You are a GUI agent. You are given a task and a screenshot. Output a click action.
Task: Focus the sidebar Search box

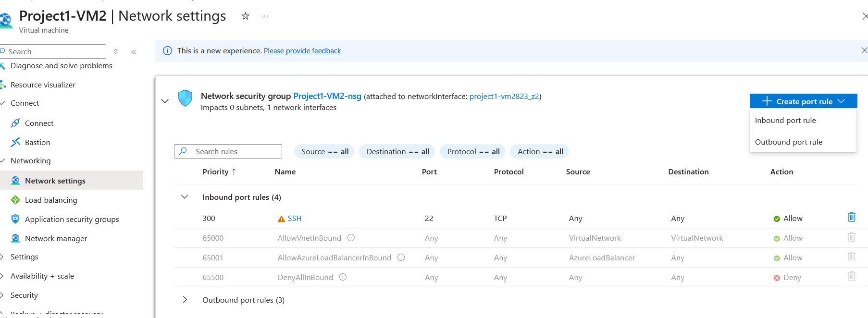coord(53,51)
